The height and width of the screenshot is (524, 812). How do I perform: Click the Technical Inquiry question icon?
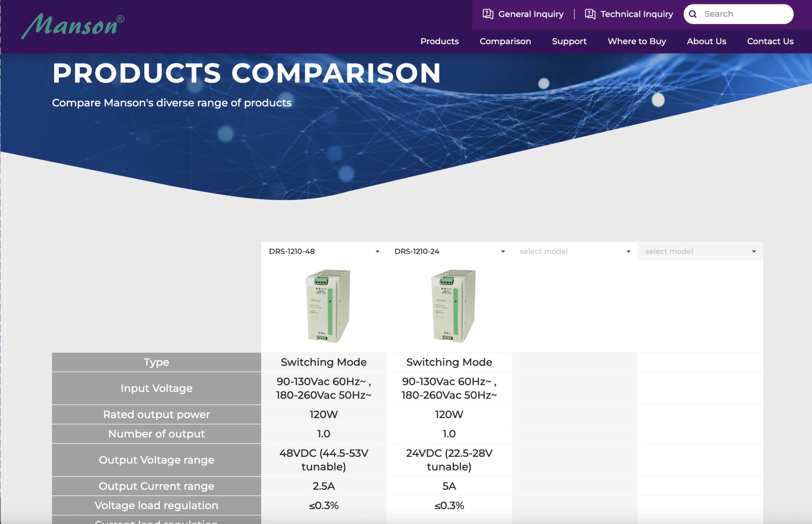(590, 14)
